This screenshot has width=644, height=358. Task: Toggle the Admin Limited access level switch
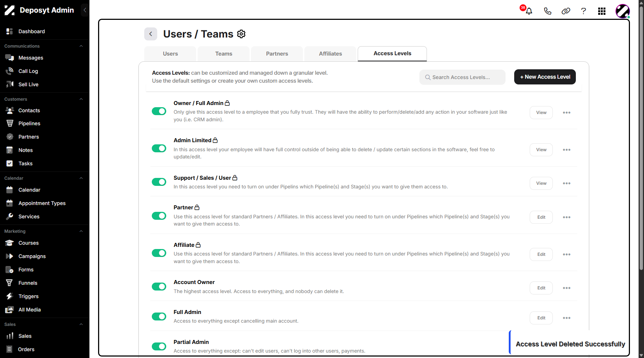click(x=159, y=148)
